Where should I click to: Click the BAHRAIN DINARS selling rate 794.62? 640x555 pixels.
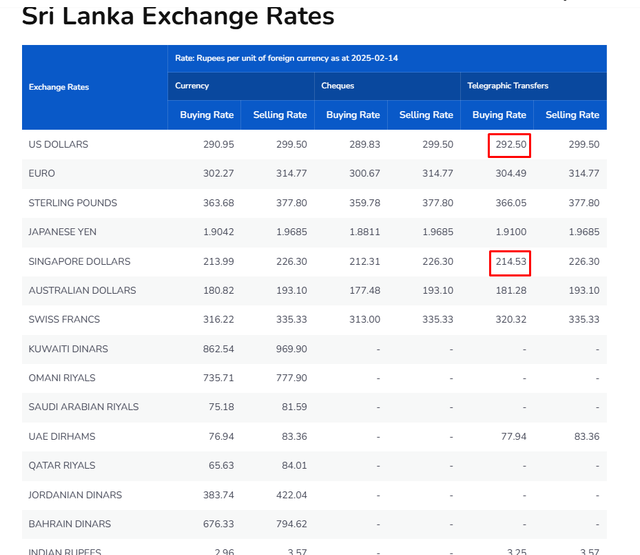pyautogui.click(x=291, y=524)
